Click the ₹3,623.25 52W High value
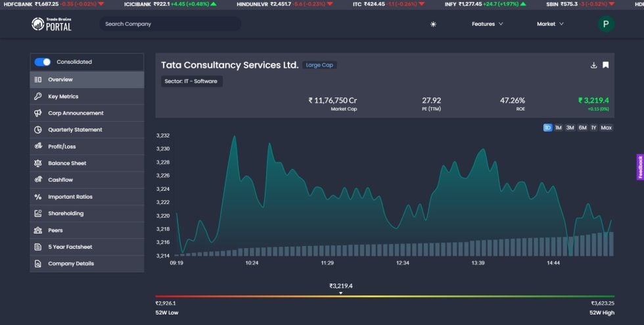Image resolution: width=644 pixels, height=325 pixels. point(603,303)
